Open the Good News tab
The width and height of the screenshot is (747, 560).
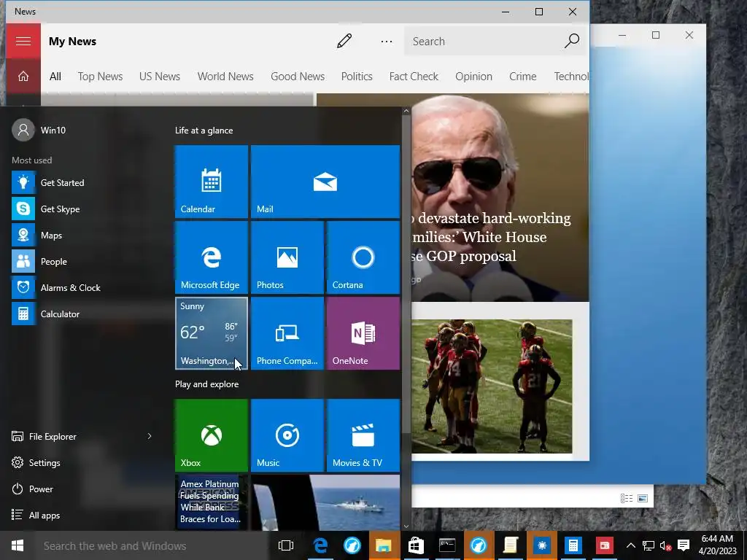298,77
